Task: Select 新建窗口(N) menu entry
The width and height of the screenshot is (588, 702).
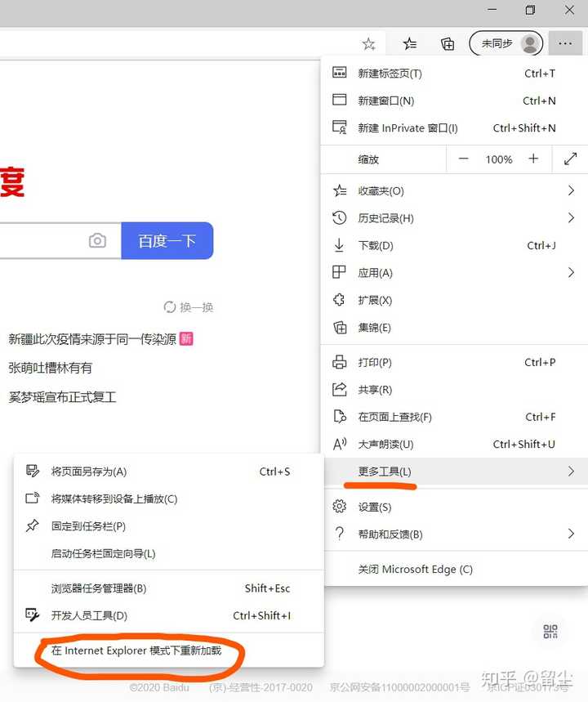Action: (454, 101)
